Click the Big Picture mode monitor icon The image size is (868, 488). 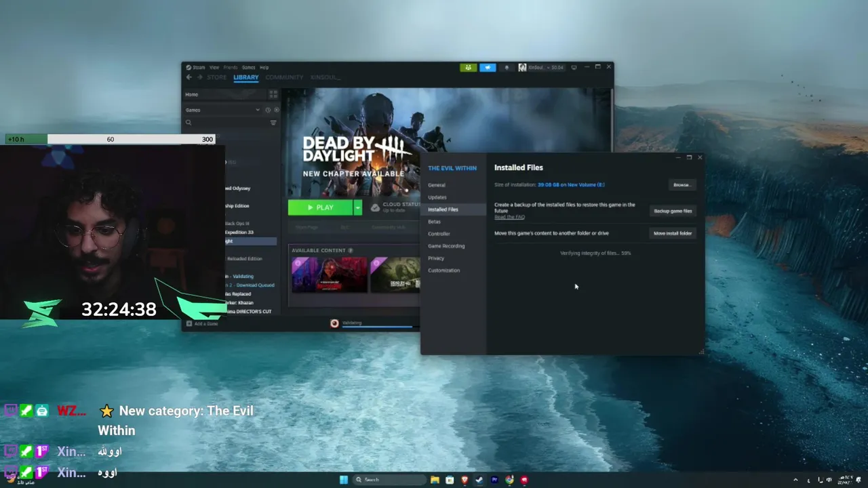[x=574, y=67]
